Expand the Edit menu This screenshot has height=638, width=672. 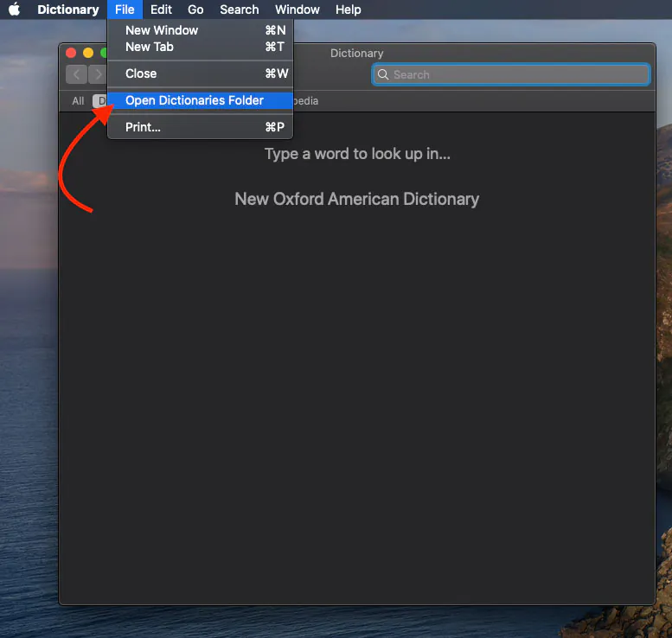[161, 10]
